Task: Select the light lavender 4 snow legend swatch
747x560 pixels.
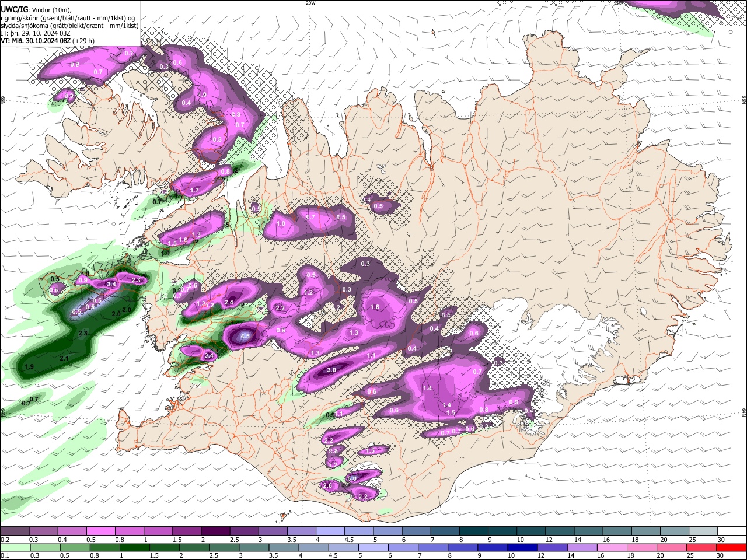Action: click(x=330, y=531)
